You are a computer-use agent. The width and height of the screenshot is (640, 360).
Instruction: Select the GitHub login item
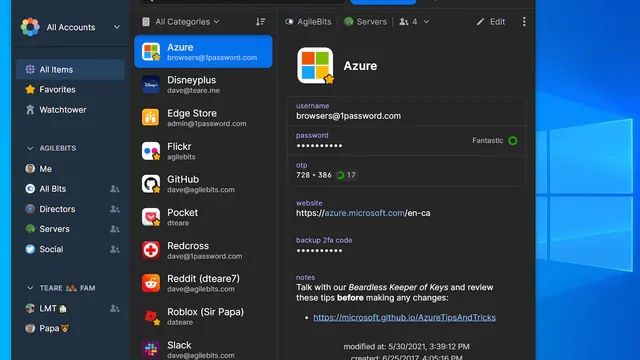[203, 184]
